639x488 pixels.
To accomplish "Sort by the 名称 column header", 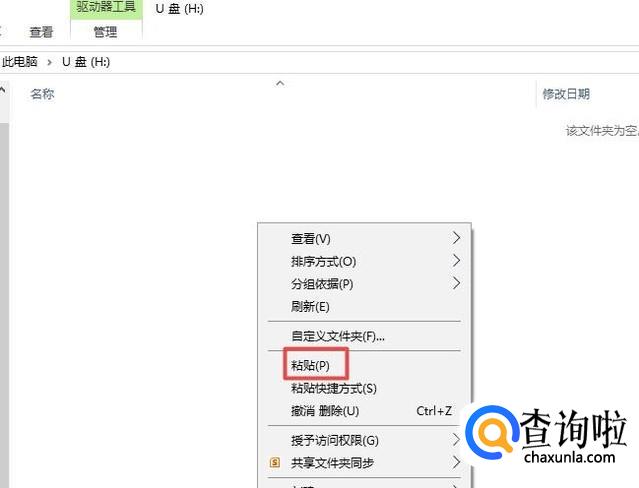I will pos(42,94).
